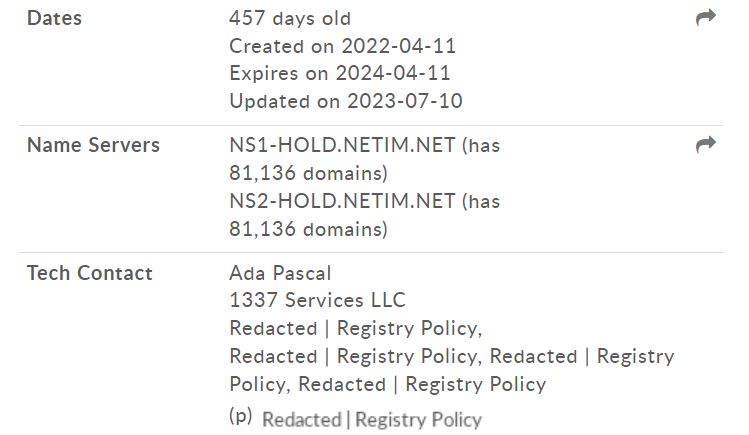
Task: Click the redacted phone number beside (p)
Action: point(372,420)
